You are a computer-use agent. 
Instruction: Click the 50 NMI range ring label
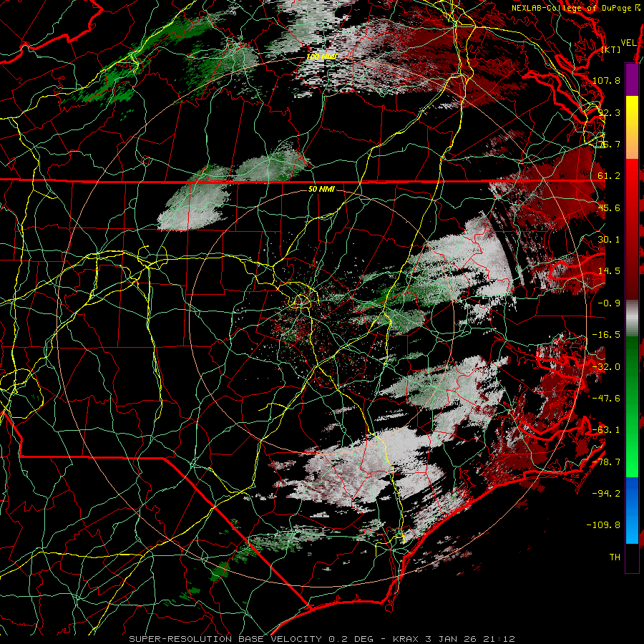(x=321, y=190)
